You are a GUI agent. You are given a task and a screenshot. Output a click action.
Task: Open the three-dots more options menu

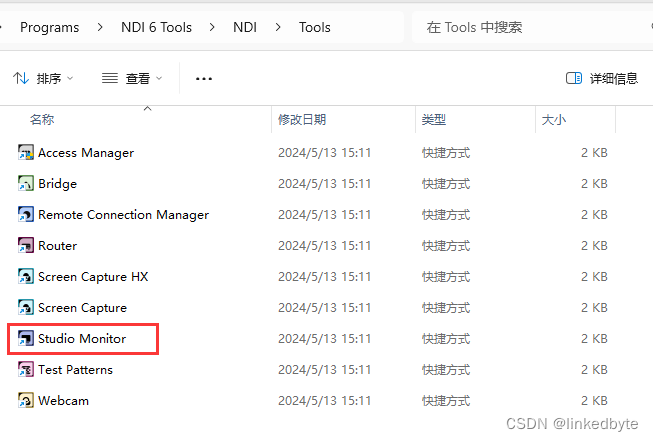pos(204,78)
